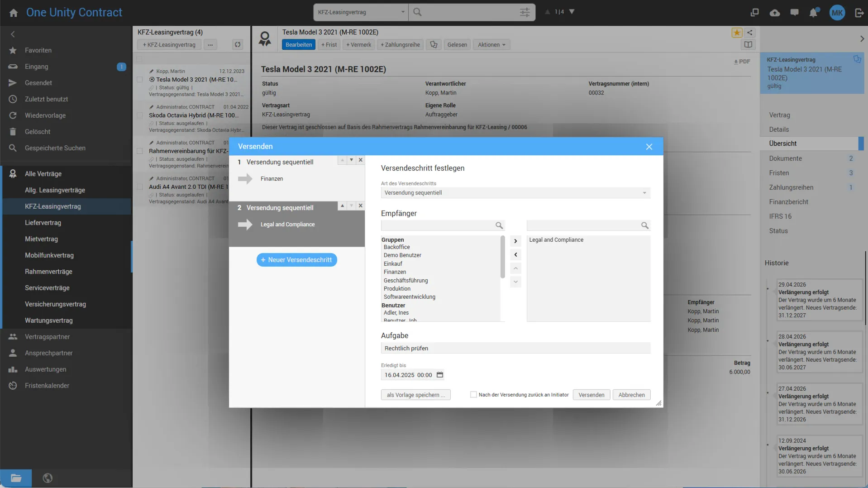Open the globe icon in bottom bar

tap(48, 478)
